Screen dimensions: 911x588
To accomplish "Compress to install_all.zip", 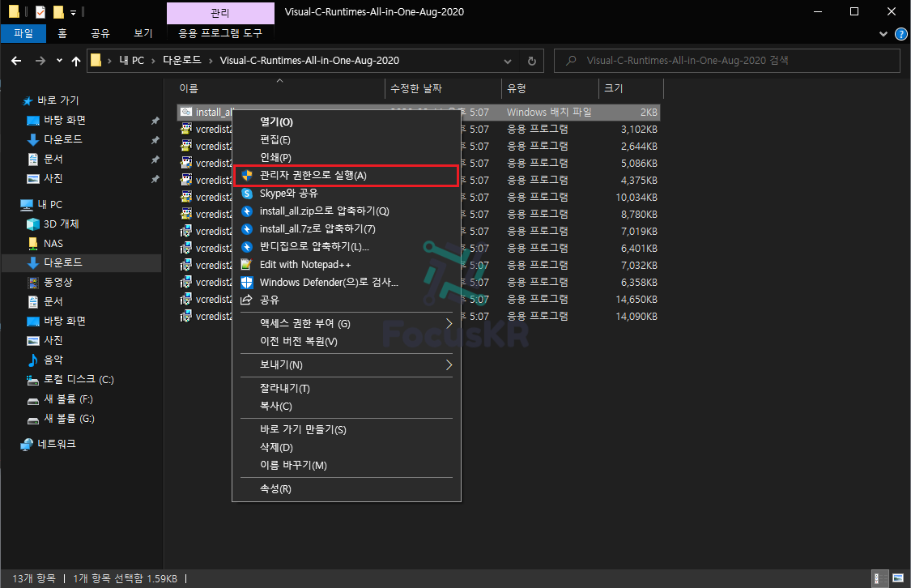I will pyautogui.click(x=347, y=211).
